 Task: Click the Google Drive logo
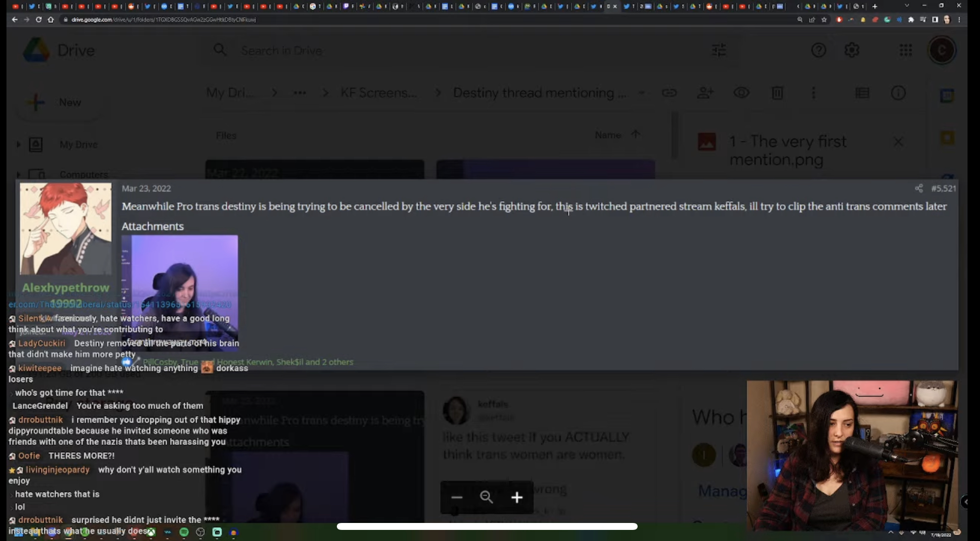point(37,50)
